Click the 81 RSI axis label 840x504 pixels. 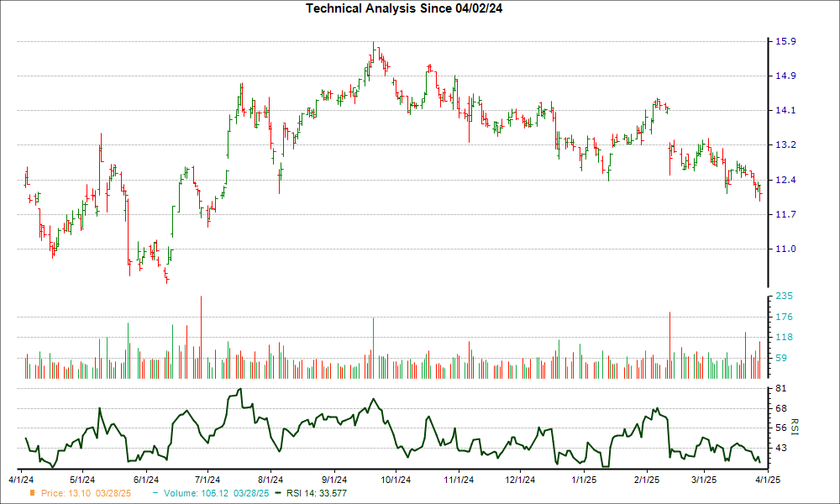[781, 388]
